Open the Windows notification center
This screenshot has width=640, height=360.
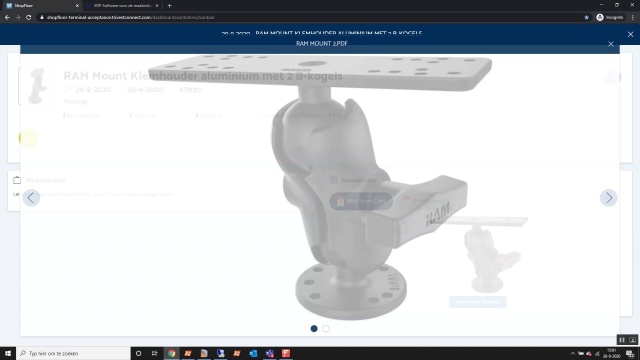click(631, 353)
